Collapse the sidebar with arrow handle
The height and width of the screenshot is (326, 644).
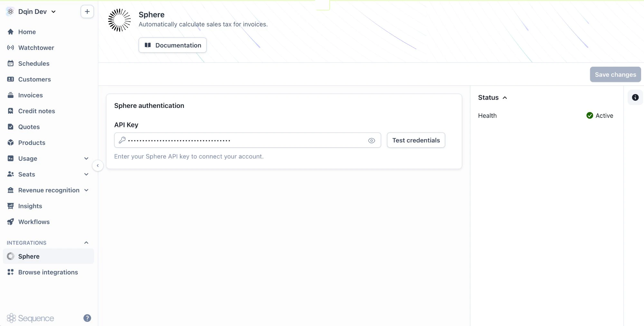[x=98, y=166]
